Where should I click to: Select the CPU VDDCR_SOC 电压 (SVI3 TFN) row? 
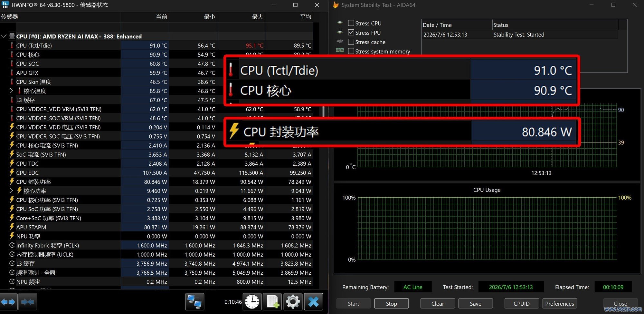pos(156,136)
